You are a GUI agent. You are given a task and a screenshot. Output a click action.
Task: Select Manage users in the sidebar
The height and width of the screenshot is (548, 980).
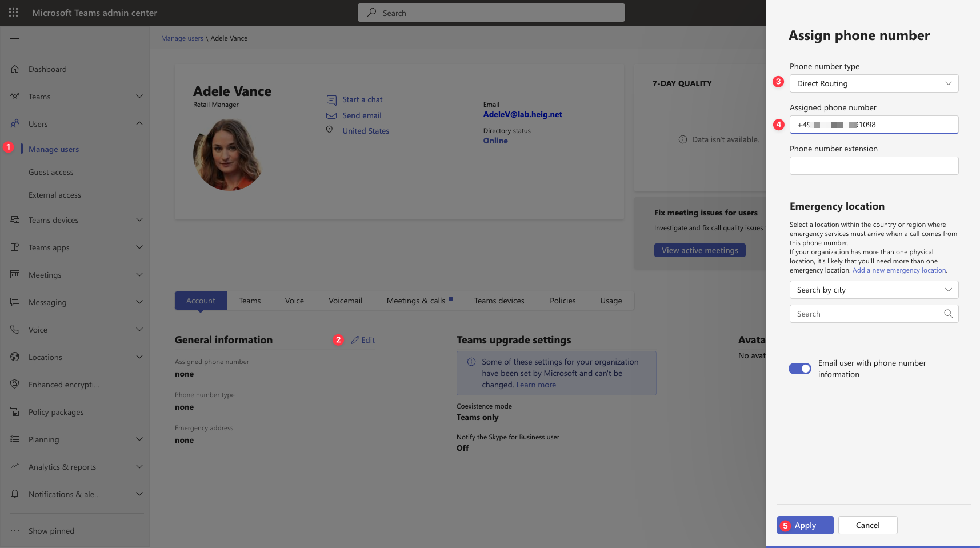pyautogui.click(x=54, y=149)
